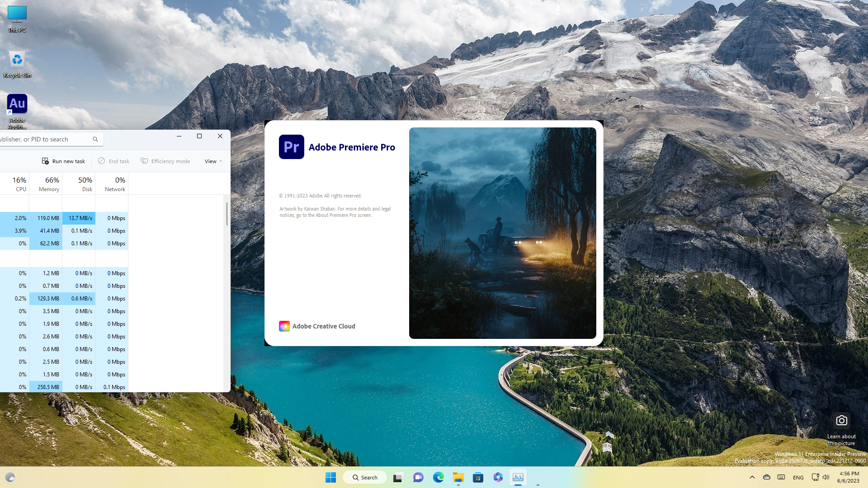Click the End task button

114,161
